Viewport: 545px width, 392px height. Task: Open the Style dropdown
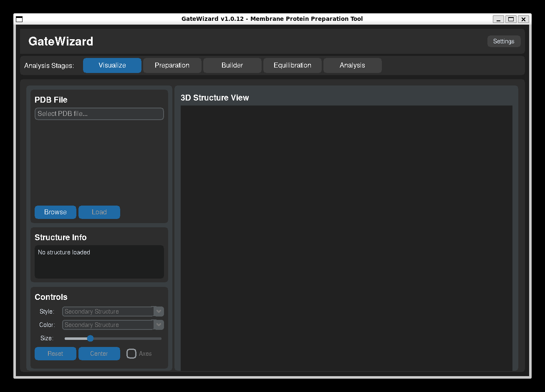(108, 312)
